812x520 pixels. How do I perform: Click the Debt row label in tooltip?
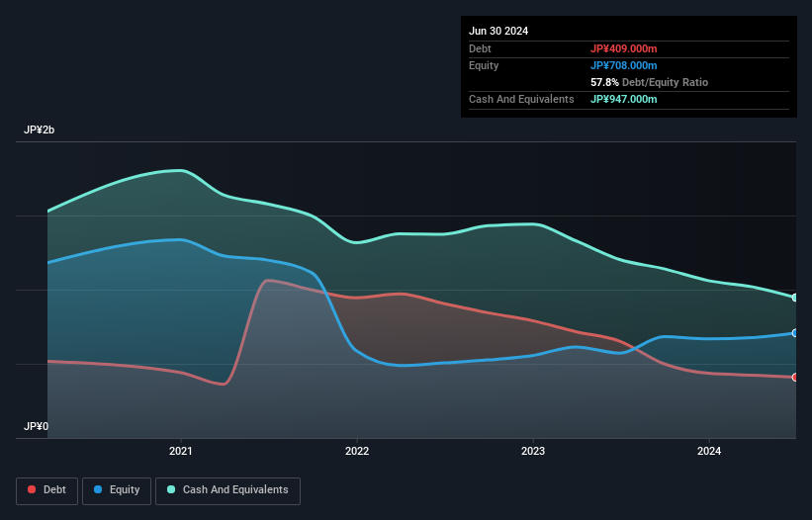(x=480, y=48)
